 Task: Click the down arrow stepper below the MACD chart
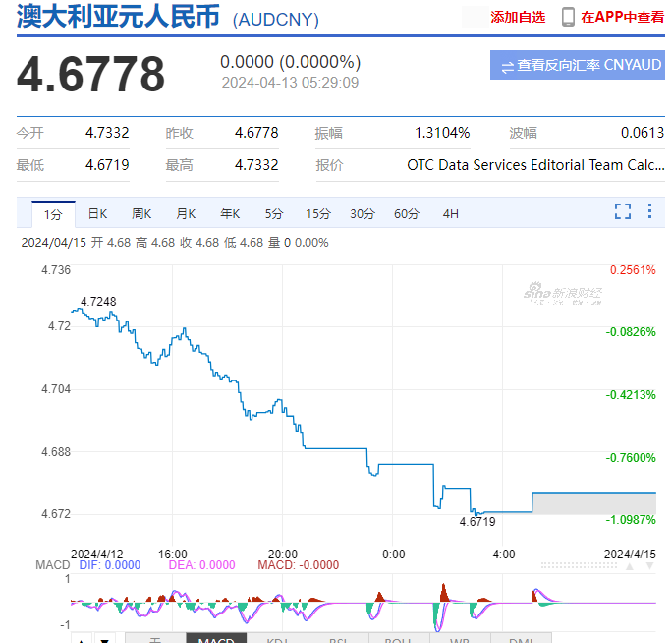tap(103, 639)
